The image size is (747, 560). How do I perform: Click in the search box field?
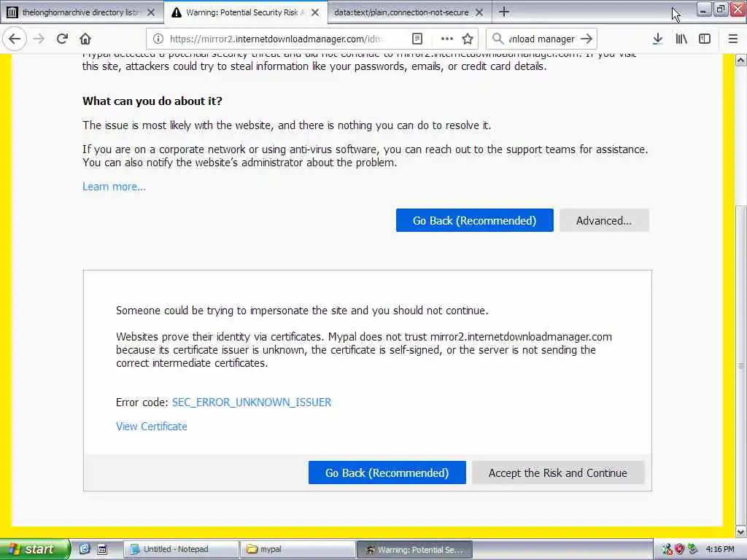point(541,39)
